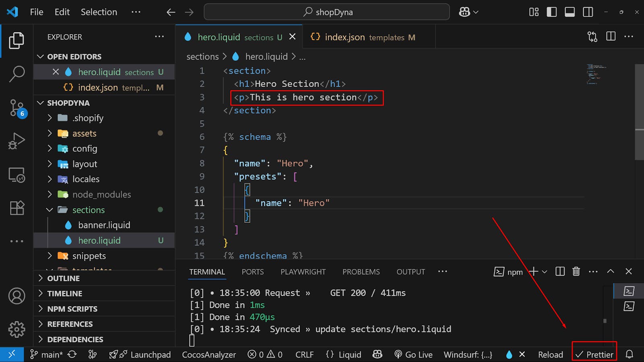Open the File menu
644x362 pixels.
pos(37,12)
